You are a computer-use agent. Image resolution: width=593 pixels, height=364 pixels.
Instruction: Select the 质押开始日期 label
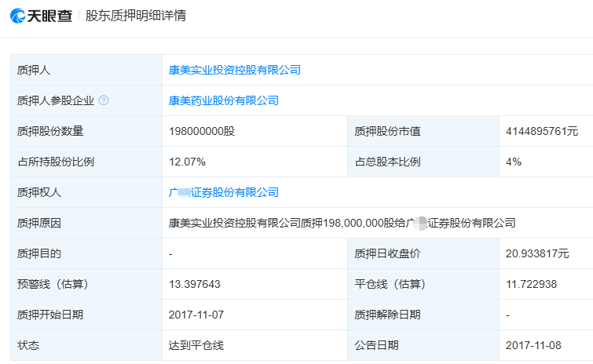click(50, 315)
